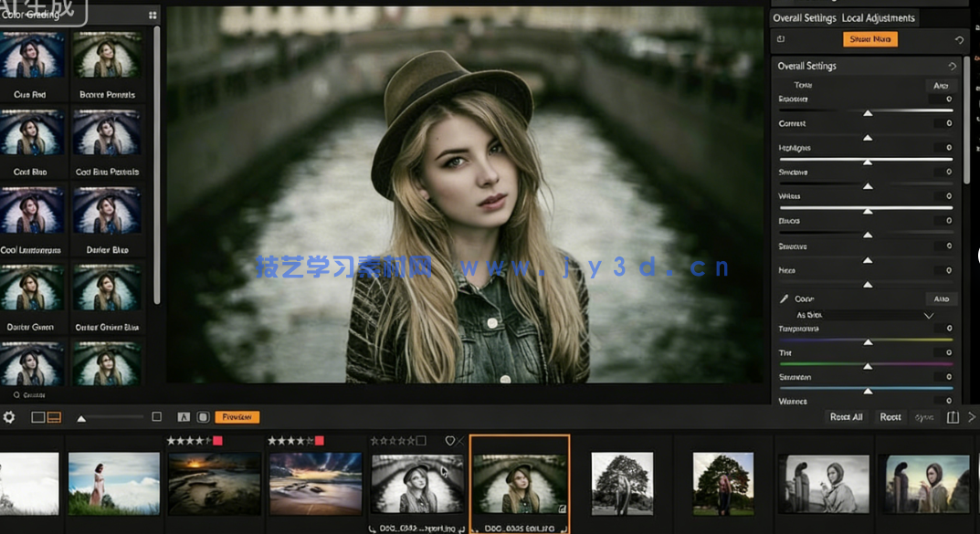Open the export panel icon next to Sync
The width and height of the screenshot is (980, 534).
click(x=953, y=416)
